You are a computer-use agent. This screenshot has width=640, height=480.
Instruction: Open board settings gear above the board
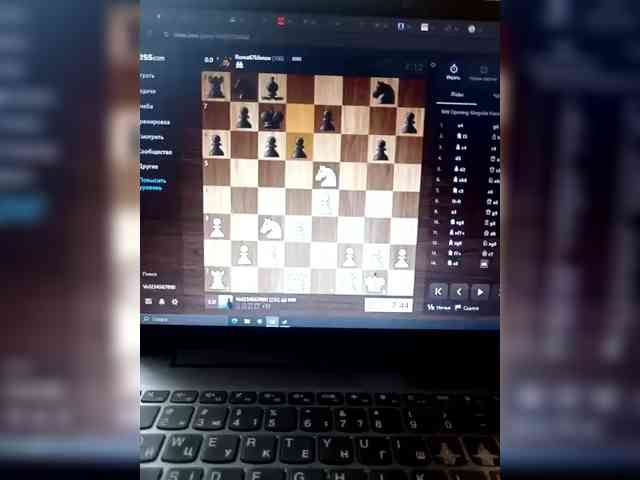click(x=433, y=65)
